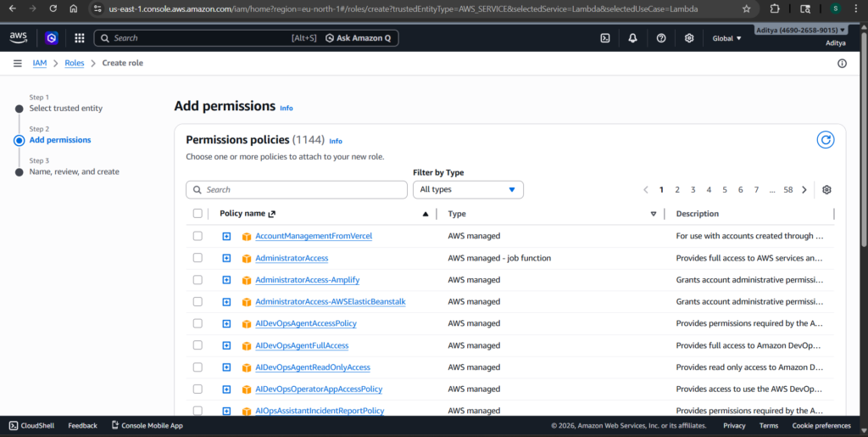The image size is (868, 437).
Task: Toggle the select-all policies header checkbox
Action: point(198,214)
